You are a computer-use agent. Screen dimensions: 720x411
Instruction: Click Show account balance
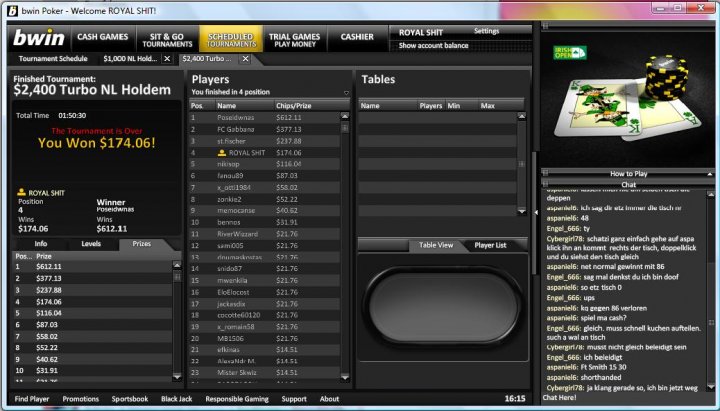pos(433,45)
